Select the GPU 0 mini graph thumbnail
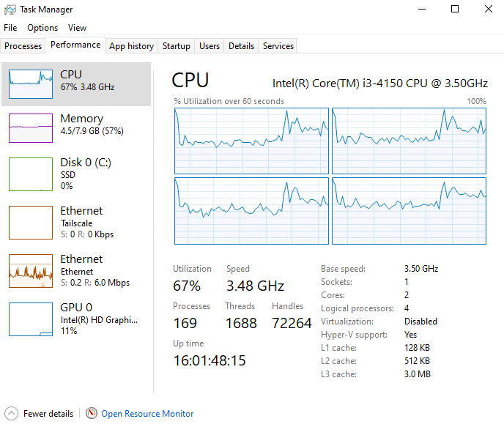 (x=31, y=319)
